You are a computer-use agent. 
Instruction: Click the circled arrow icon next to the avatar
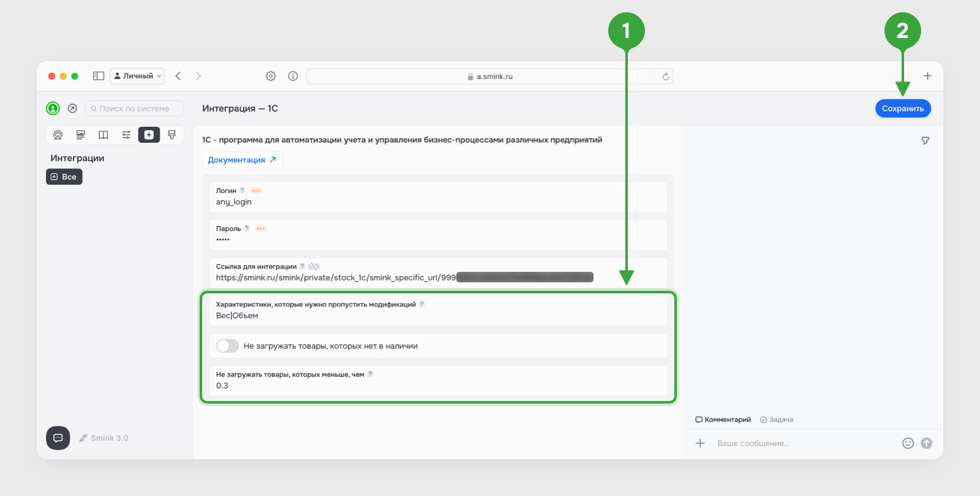click(x=72, y=108)
